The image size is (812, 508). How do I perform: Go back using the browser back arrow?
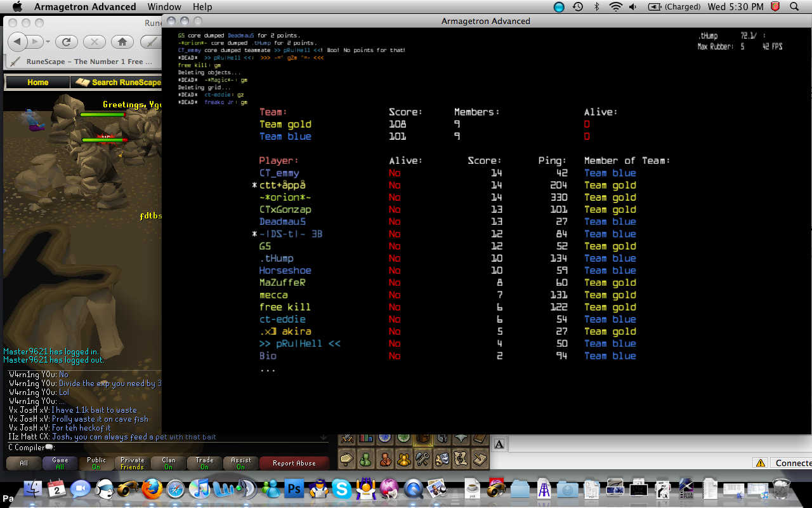pos(17,42)
